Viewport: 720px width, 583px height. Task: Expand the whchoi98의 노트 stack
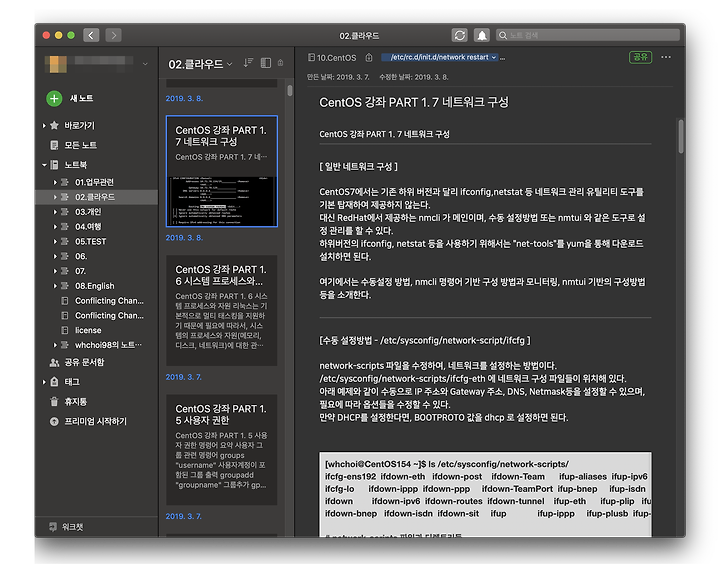(x=55, y=345)
